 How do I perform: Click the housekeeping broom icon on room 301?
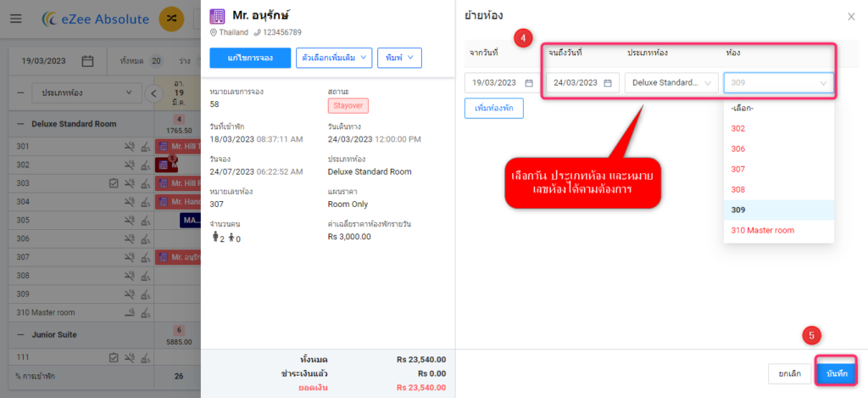(145, 147)
